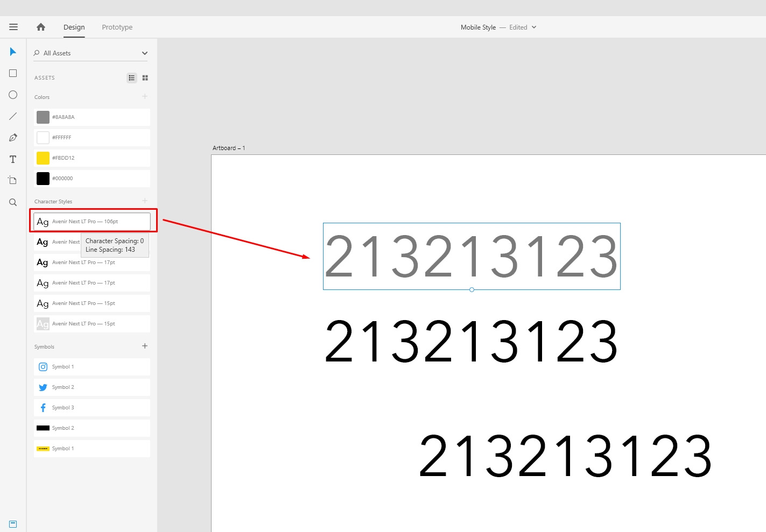Select the Twitter Symbol 2 asset

92,387
